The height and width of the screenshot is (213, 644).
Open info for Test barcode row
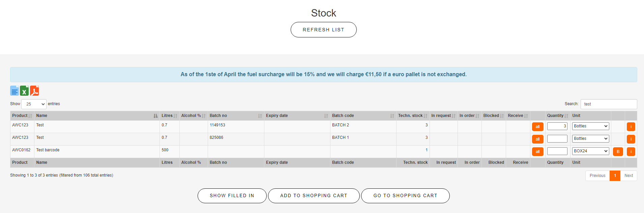[631, 152]
